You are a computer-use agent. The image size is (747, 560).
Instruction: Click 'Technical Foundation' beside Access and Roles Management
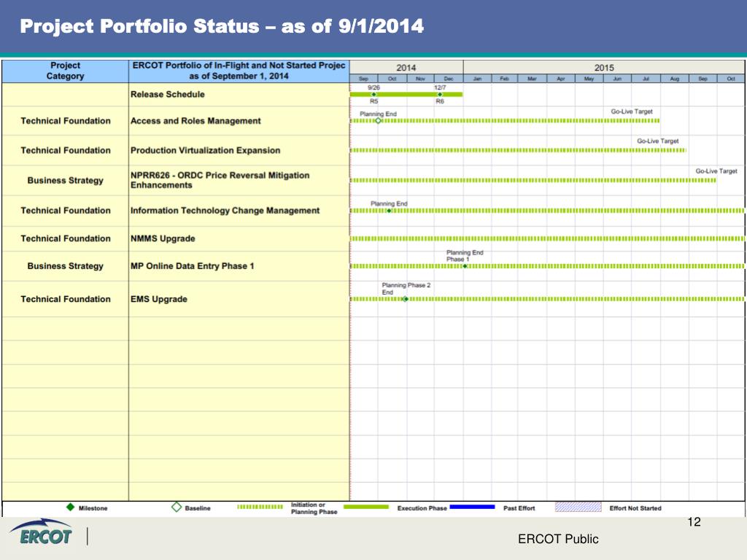[65, 121]
